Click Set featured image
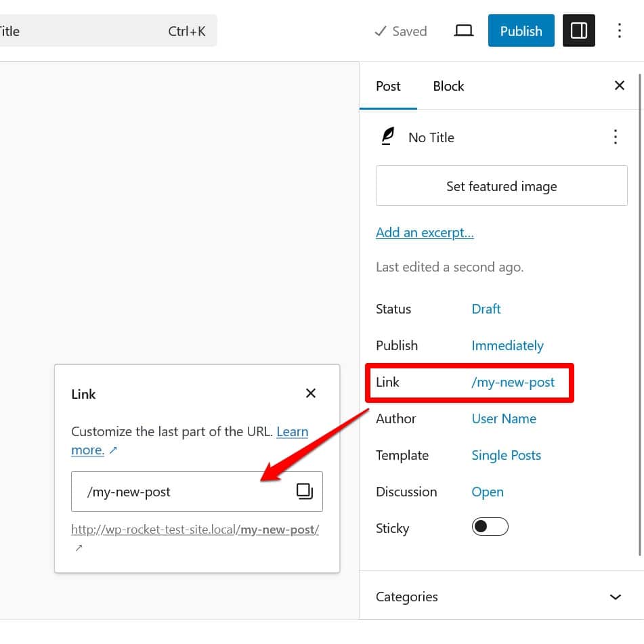Viewport: 644px width, 644px height. [x=501, y=186]
